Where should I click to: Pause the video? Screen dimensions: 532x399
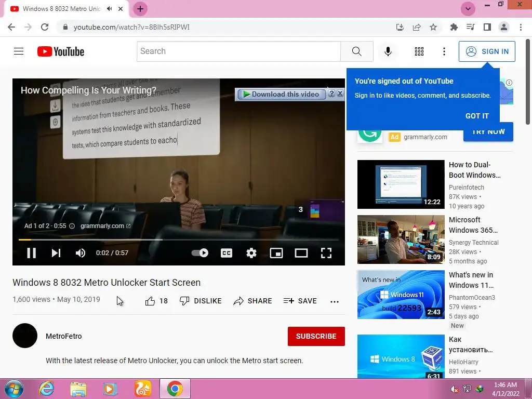click(x=31, y=253)
